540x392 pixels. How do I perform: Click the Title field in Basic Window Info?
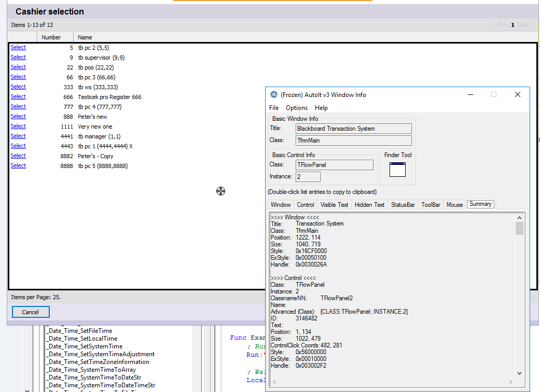[x=353, y=129]
